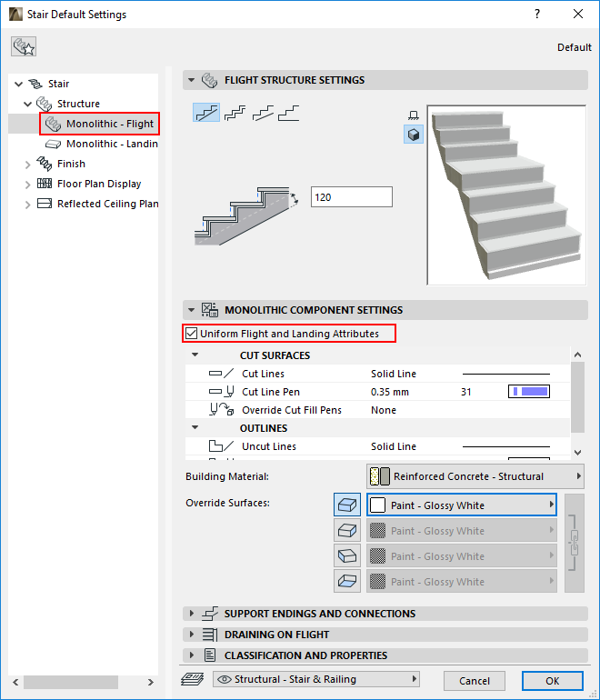The width and height of the screenshot is (600, 700).
Task: Collapse the Outlines group
Action: click(x=195, y=427)
